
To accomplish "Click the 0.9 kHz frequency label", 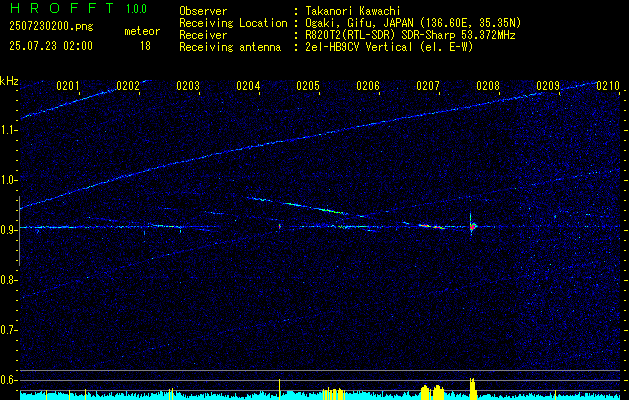I will coord(8,230).
